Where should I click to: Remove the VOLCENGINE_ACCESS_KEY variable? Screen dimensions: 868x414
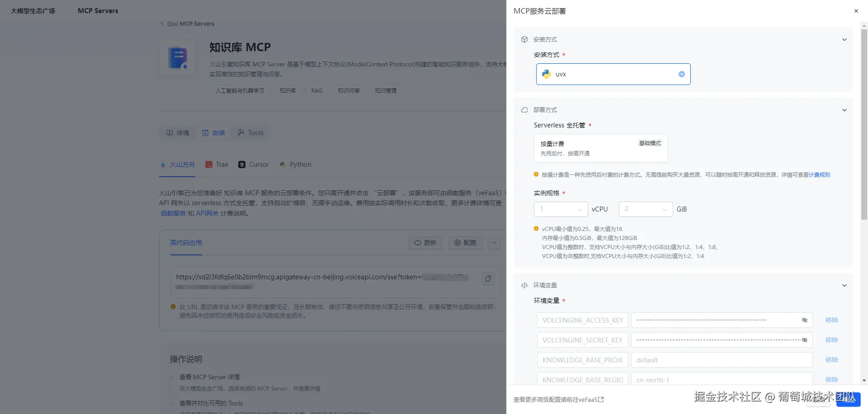coord(831,320)
